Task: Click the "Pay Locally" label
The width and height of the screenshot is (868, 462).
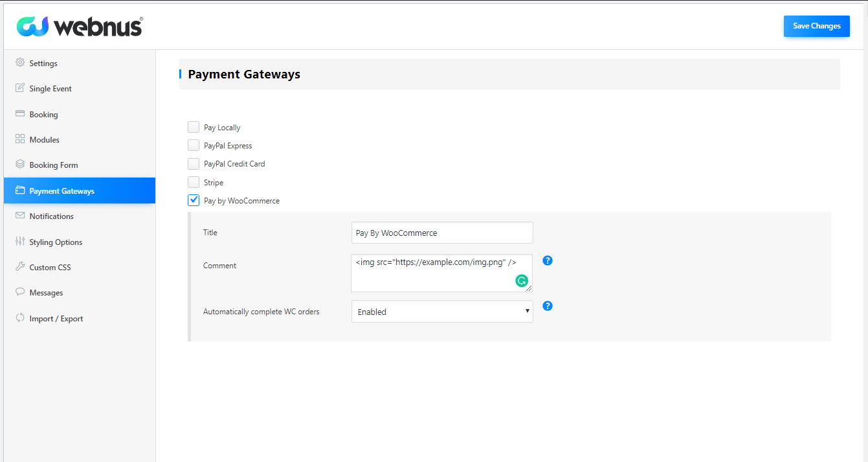Action: tap(222, 128)
